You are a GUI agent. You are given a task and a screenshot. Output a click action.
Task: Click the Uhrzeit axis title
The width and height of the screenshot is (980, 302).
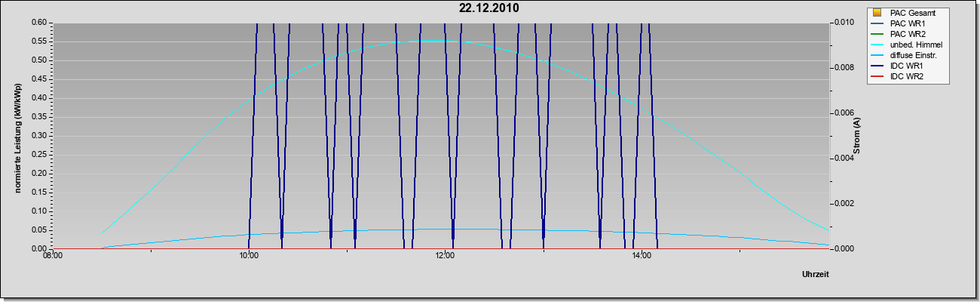[815, 275]
